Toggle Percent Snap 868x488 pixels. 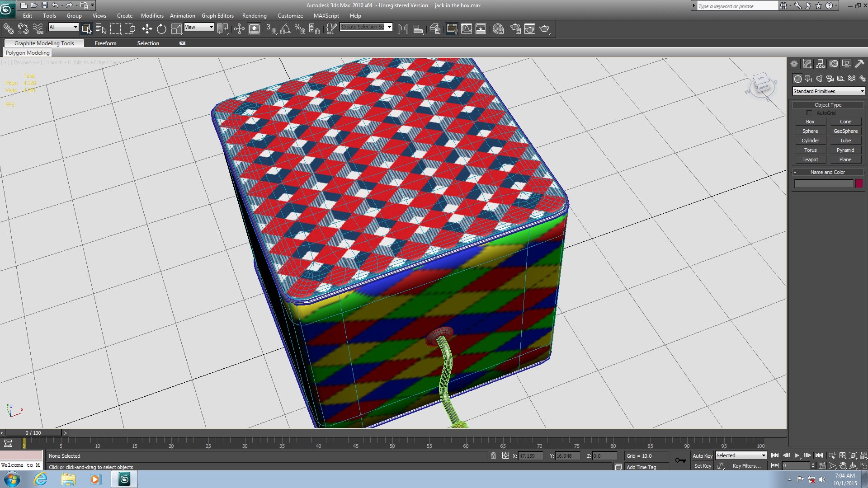point(300,29)
